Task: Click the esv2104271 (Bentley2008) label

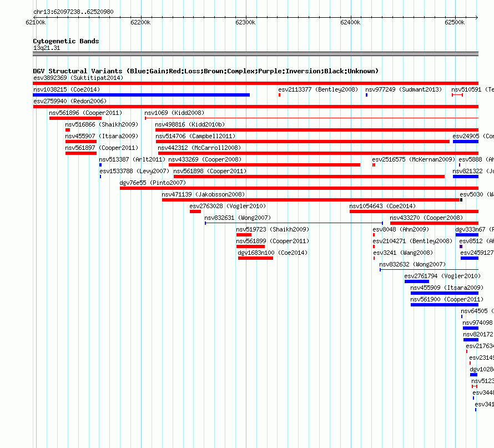Action: (x=412, y=241)
